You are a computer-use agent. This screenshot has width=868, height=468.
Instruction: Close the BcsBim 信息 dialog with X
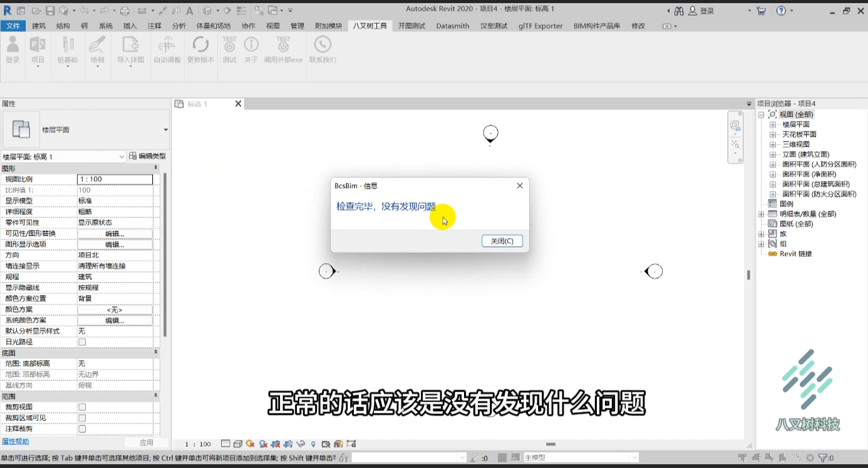pyautogui.click(x=520, y=185)
